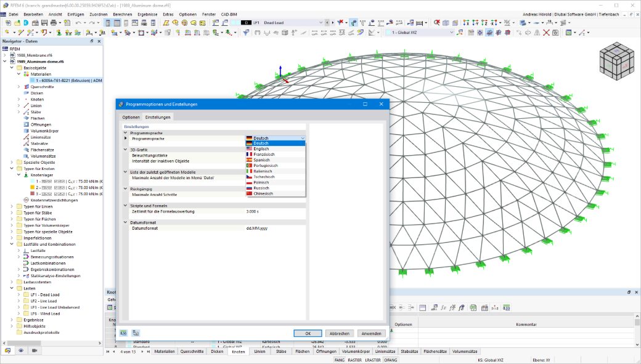Click the redo arrow icon

[x=92, y=23]
